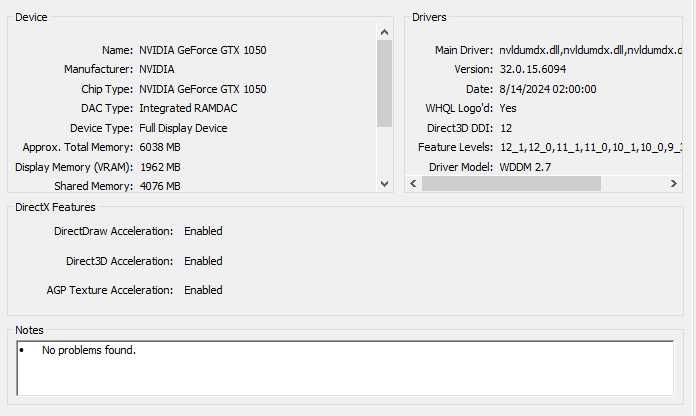Click the 'Approx. Total Memory:' label
This screenshot has width=696, height=416.
[78, 147]
